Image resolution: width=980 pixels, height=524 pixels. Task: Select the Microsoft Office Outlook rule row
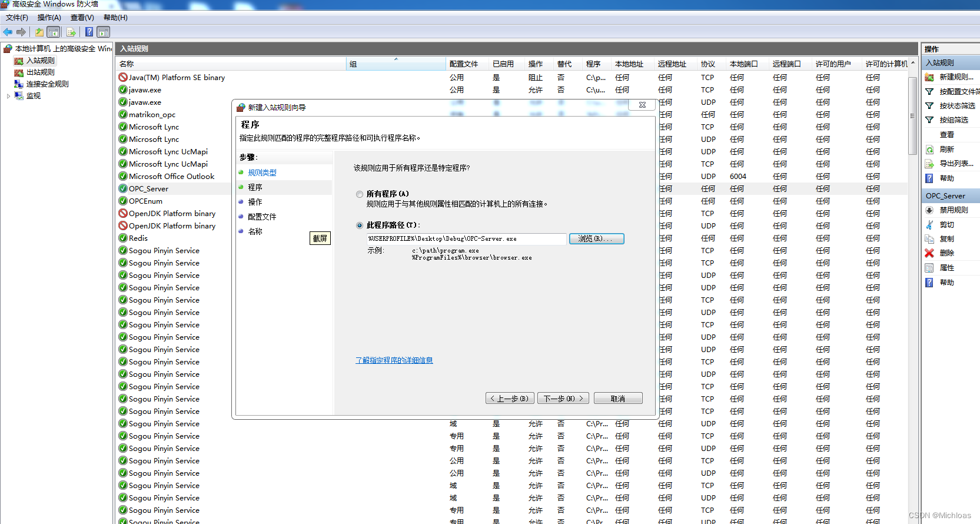coord(172,176)
